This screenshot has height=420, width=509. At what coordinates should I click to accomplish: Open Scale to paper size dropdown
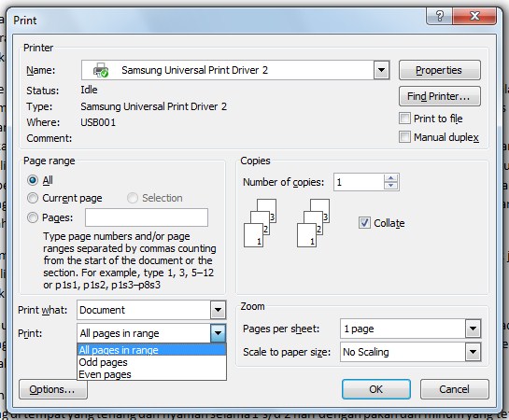click(473, 352)
